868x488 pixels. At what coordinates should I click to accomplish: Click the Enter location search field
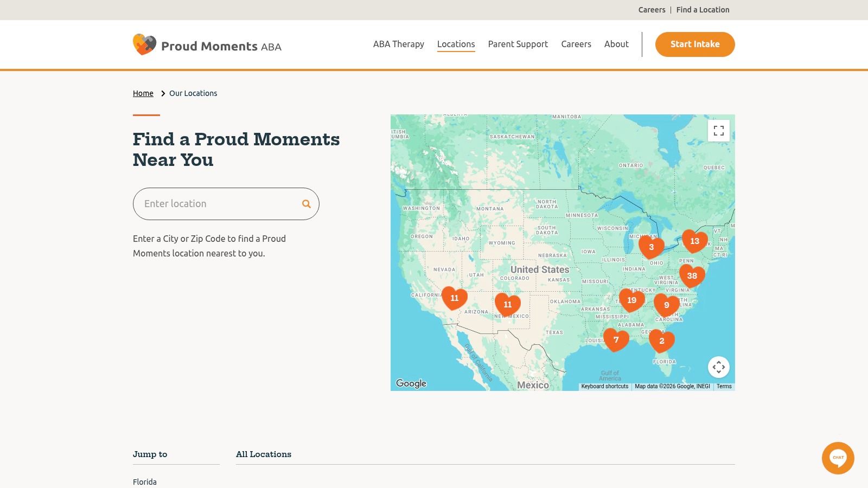click(x=226, y=204)
